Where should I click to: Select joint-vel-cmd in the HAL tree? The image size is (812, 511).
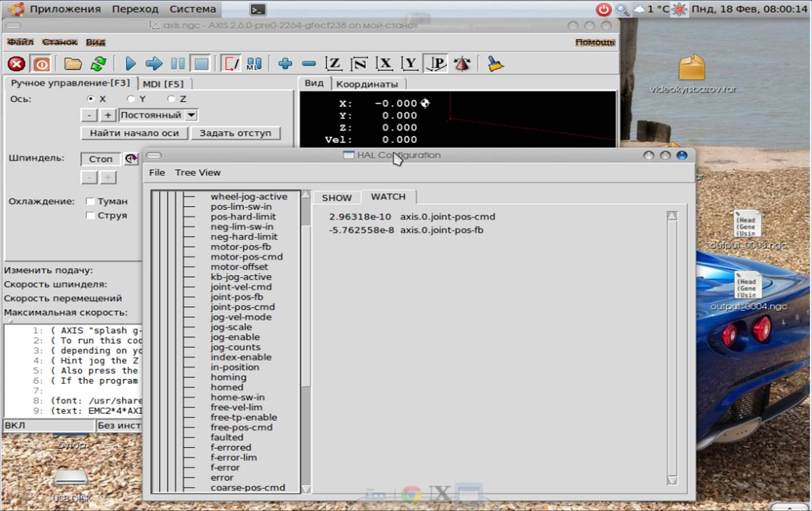pyautogui.click(x=241, y=287)
